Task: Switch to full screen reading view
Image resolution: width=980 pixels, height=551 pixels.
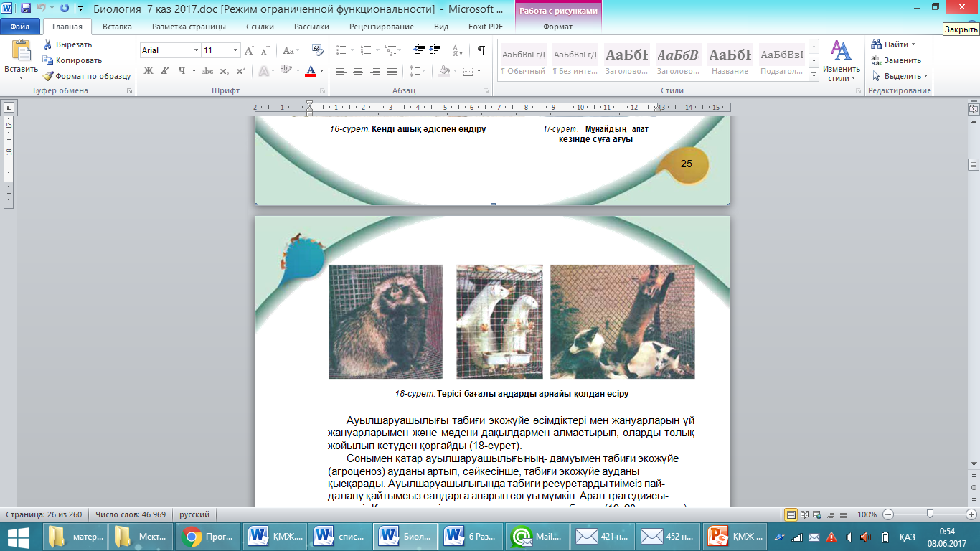Action: tap(804, 514)
